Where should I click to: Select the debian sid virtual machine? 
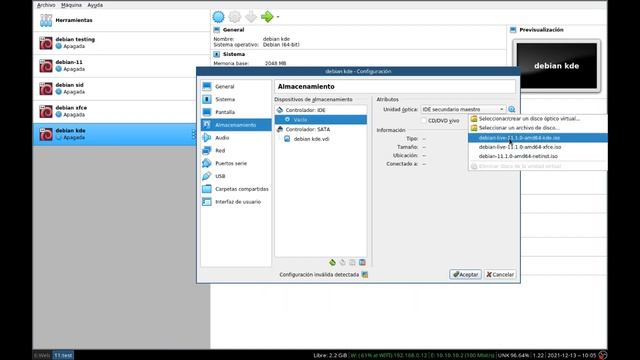coord(121,89)
